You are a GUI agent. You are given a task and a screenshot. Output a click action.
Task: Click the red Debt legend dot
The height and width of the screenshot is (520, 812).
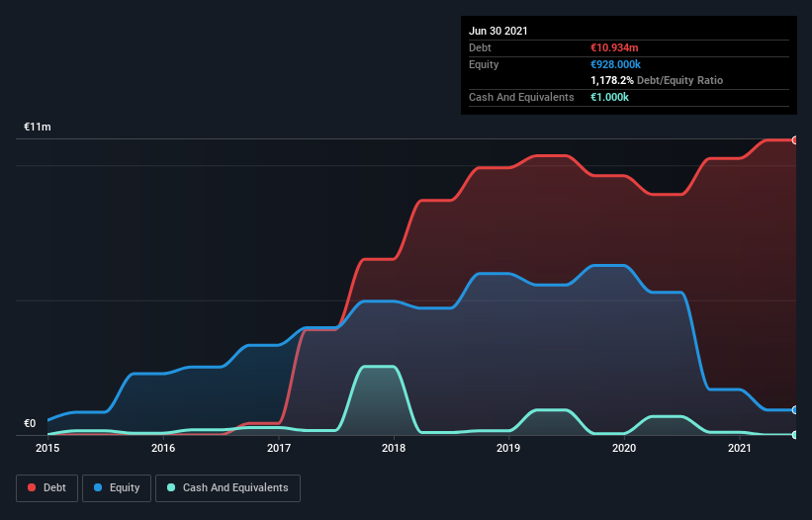click(32, 487)
